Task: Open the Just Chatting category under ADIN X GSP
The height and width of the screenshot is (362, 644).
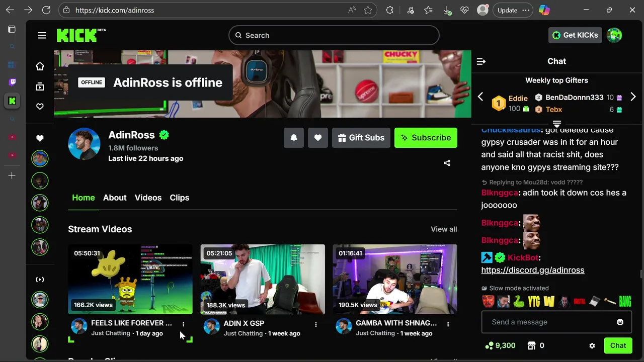Action: (x=243, y=333)
